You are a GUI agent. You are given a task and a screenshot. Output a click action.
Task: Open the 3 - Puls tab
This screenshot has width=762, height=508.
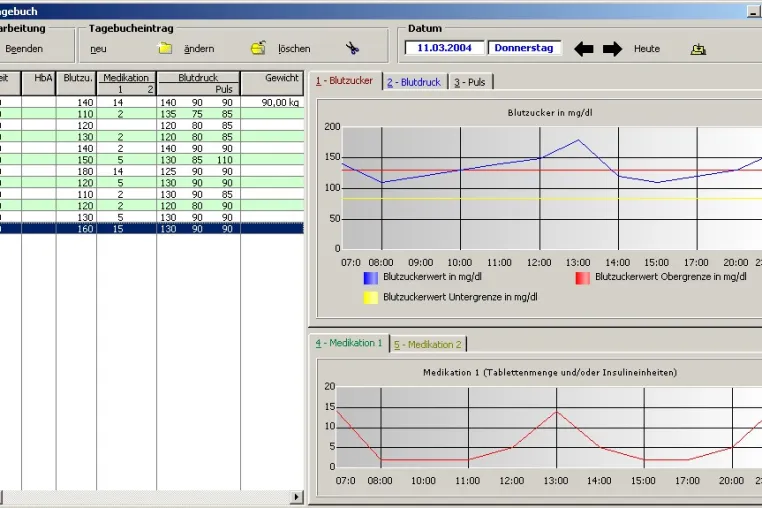(470, 82)
